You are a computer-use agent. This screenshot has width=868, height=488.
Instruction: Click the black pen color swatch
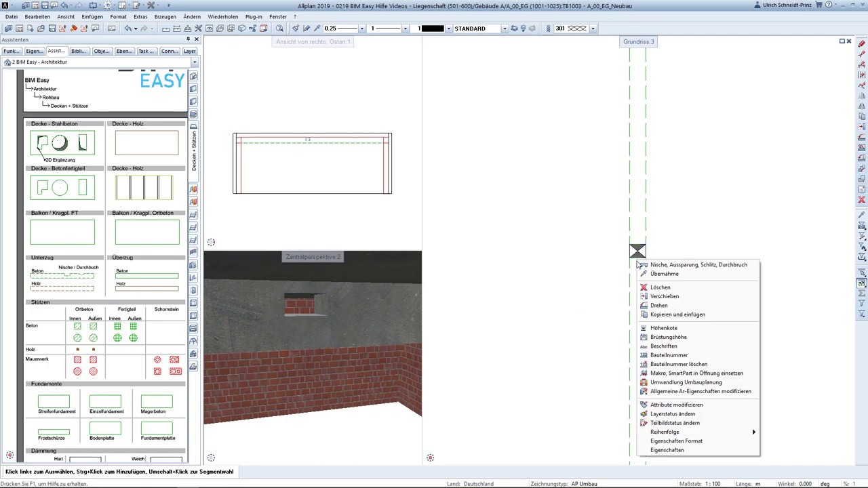coord(432,28)
